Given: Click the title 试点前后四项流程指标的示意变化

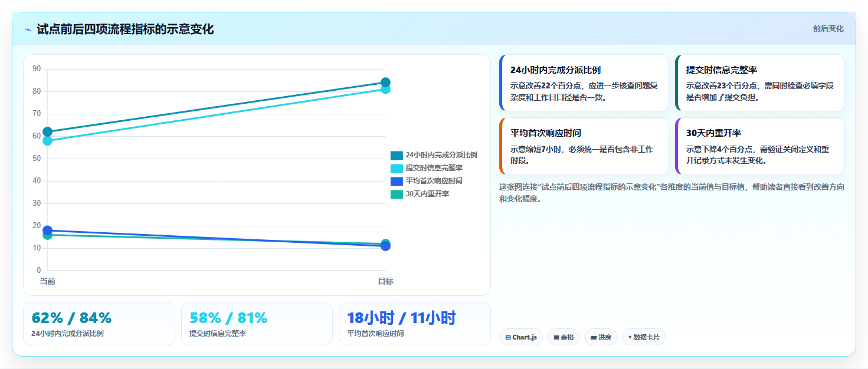Looking at the screenshot, I should tap(125, 29).
